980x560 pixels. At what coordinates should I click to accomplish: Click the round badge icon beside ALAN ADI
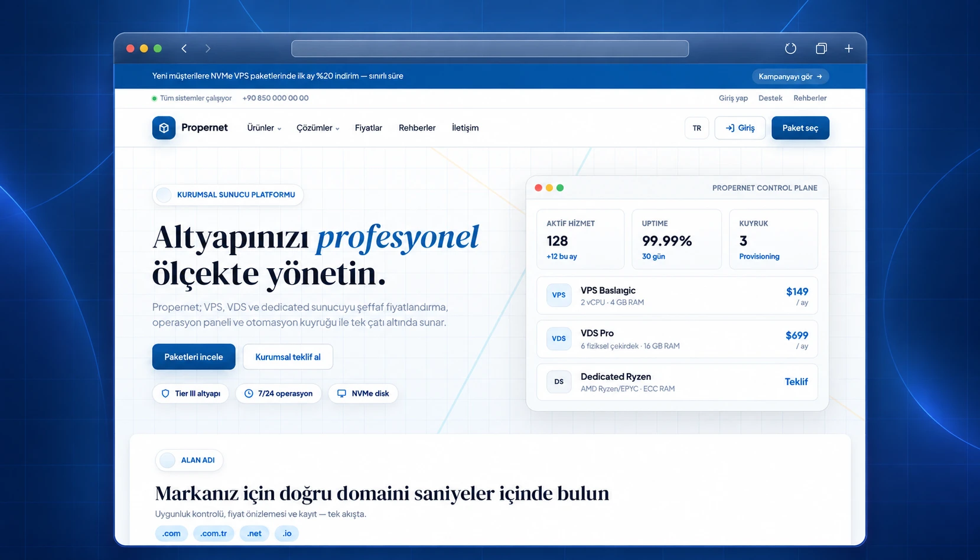pyautogui.click(x=168, y=460)
